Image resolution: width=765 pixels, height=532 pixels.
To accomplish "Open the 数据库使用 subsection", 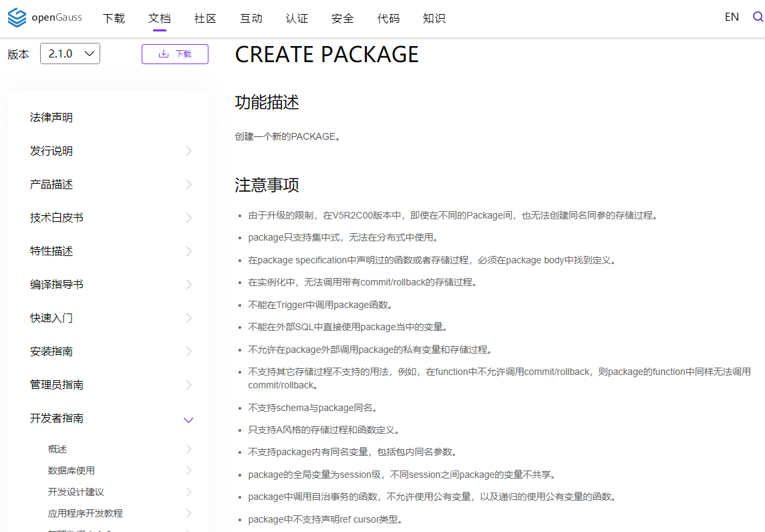I will 71,471.
